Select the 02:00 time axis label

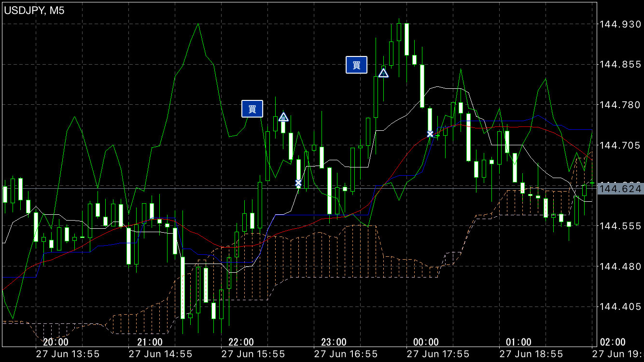tap(612, 342)
